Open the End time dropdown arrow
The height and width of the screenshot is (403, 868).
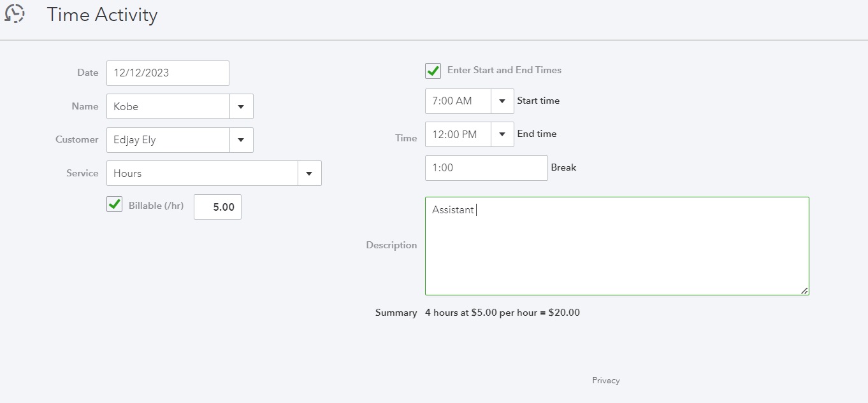(x=502, y=134)
